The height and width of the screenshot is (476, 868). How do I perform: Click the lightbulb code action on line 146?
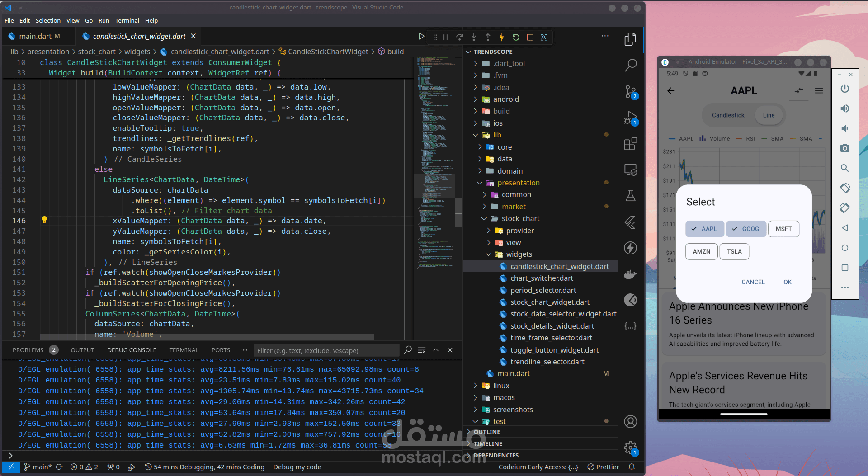(44, 220)
